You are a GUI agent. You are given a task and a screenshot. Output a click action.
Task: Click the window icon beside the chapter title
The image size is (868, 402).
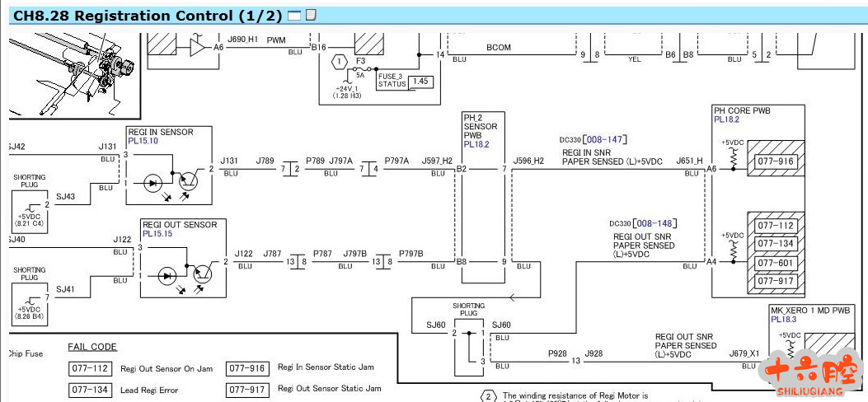click(x=294, y=15)
